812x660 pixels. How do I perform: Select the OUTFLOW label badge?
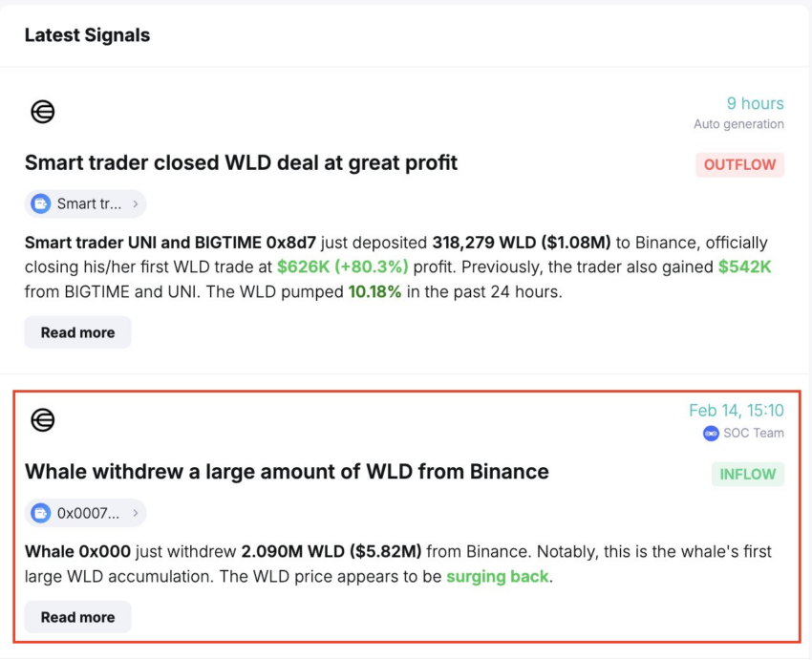click(739, 164)
